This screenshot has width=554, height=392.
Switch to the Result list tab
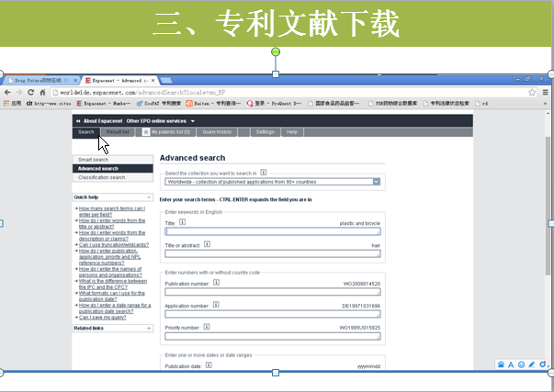coord(118,132)
